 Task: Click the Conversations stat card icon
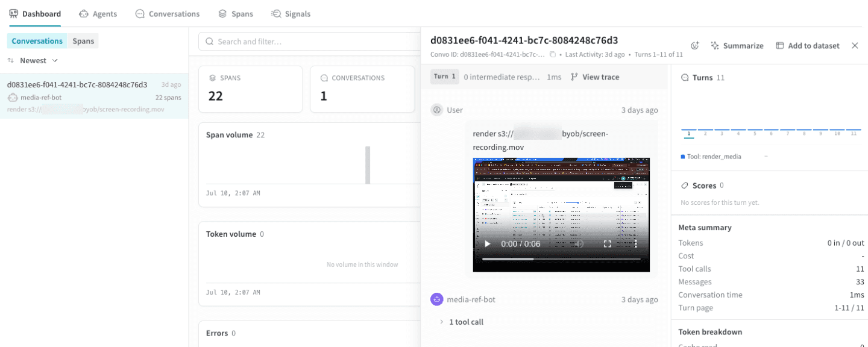(x=324, y=78)
